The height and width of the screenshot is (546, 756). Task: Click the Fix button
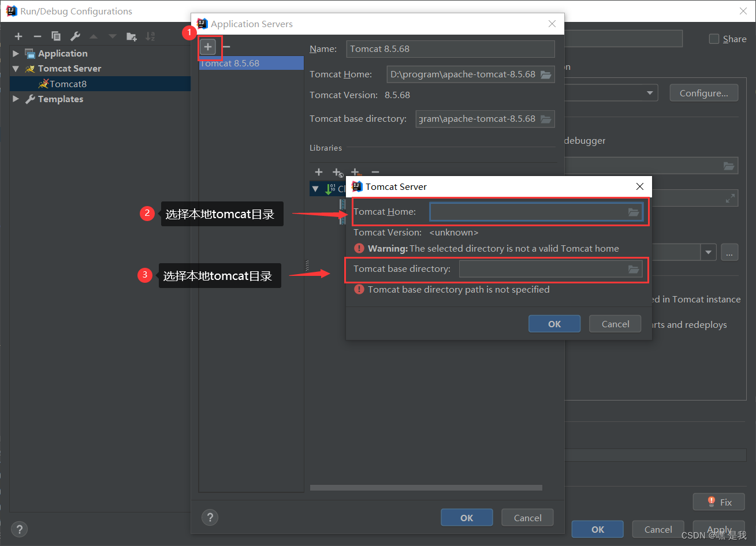click(718, 502)
